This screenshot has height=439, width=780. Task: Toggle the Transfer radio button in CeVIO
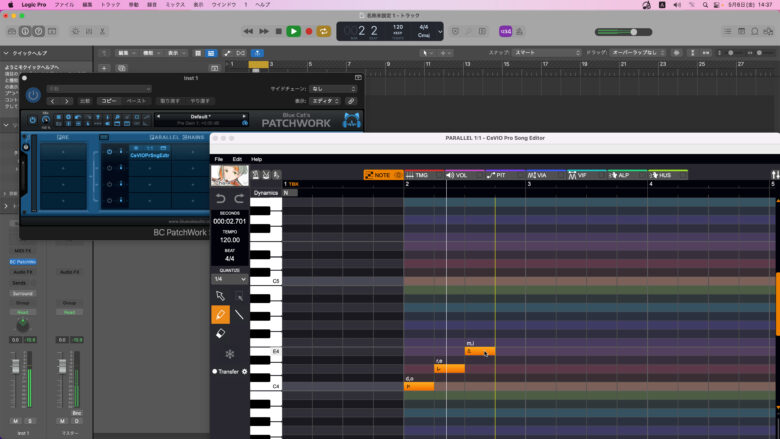point(215,371)
